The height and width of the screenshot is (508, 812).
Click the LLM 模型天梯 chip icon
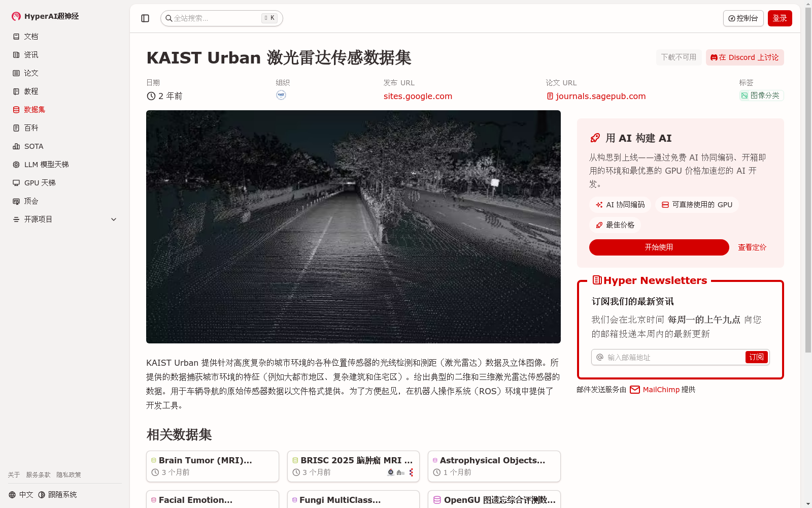(x=16, y=165)
